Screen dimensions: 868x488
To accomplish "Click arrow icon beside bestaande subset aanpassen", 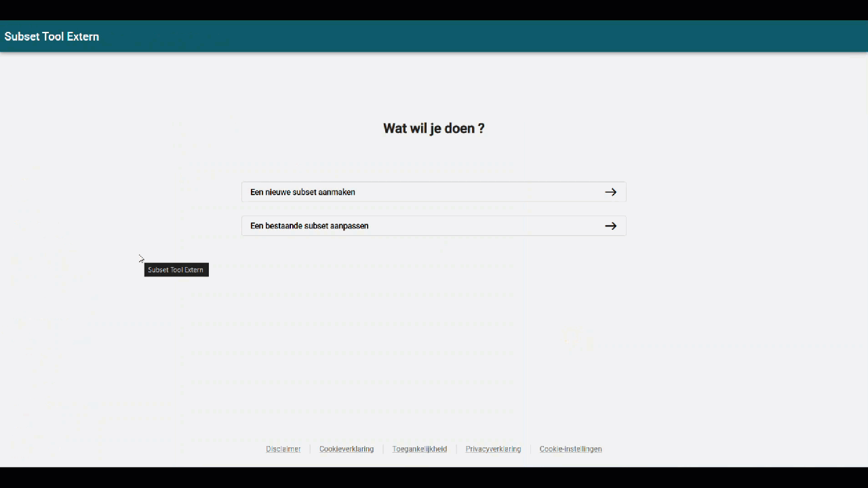I will click(611, 226).
